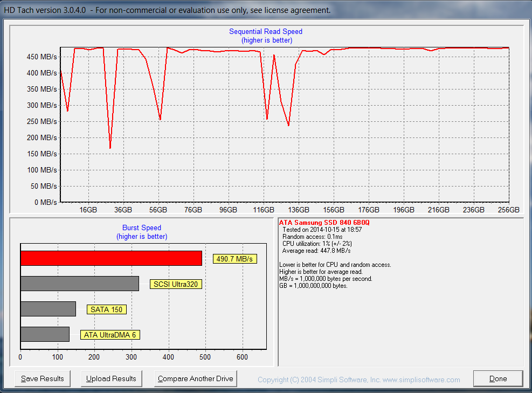The image size is (532, 393).
Task: Click the 'Random access: 0.1ms' line
Action: coord(312,237)
